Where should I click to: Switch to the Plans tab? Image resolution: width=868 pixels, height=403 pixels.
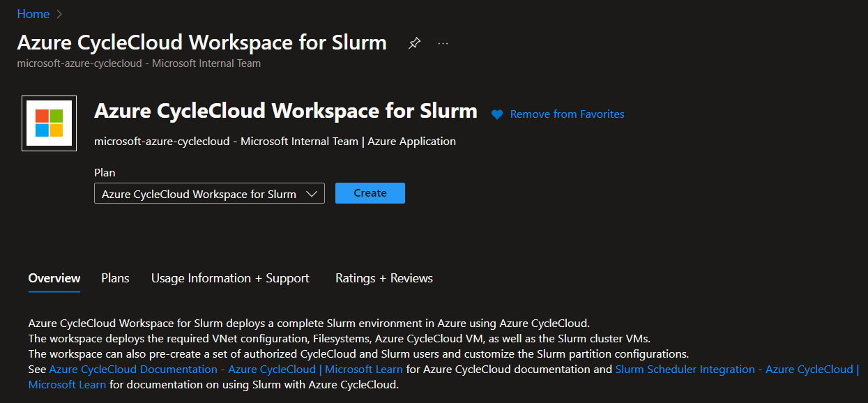114,277
